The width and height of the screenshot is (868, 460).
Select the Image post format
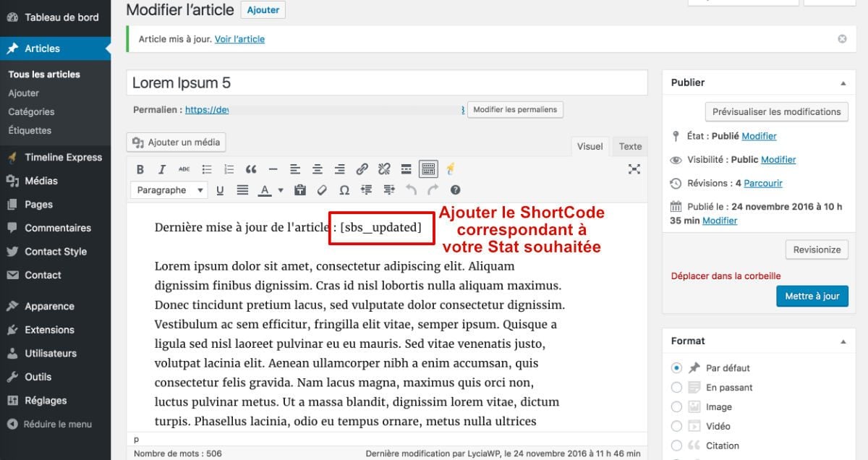[676, 406]
